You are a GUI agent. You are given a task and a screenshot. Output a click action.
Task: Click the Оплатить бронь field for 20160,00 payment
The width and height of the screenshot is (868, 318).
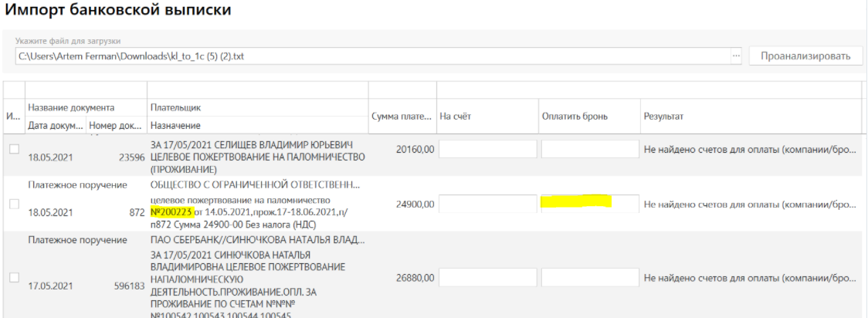click(589, 150)
